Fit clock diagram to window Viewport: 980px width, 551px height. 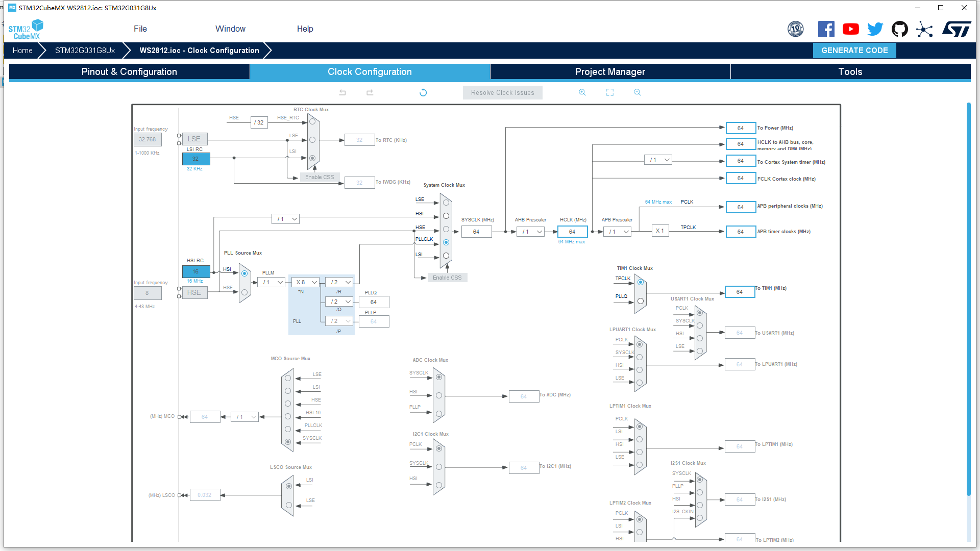coord(610,92)
